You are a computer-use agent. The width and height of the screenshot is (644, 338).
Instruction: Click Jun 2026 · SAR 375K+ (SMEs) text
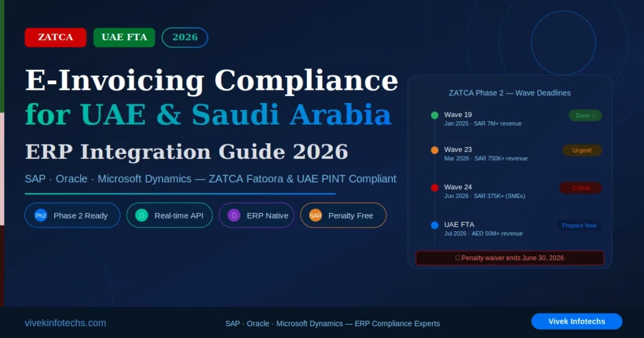pos(485,196)
